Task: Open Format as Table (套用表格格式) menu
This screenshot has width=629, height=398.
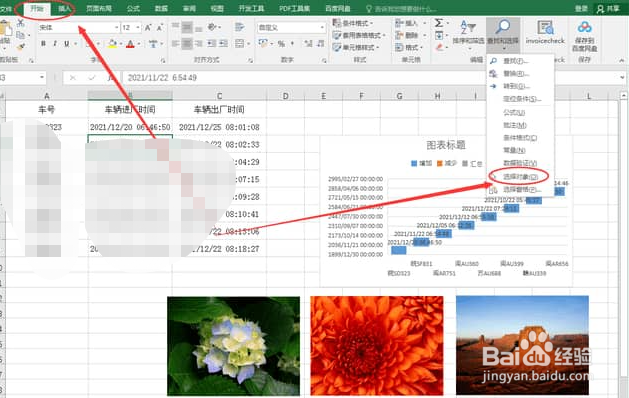Action: tap(359, 35)
